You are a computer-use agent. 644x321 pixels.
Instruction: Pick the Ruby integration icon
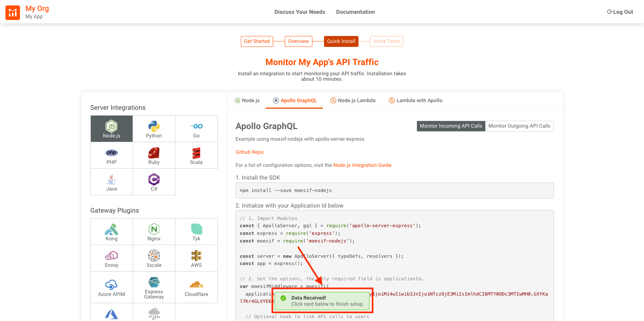coord(154,156)
